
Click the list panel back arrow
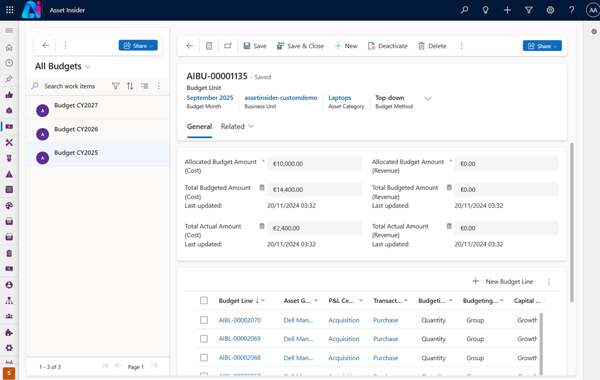[x=46, y=46]
